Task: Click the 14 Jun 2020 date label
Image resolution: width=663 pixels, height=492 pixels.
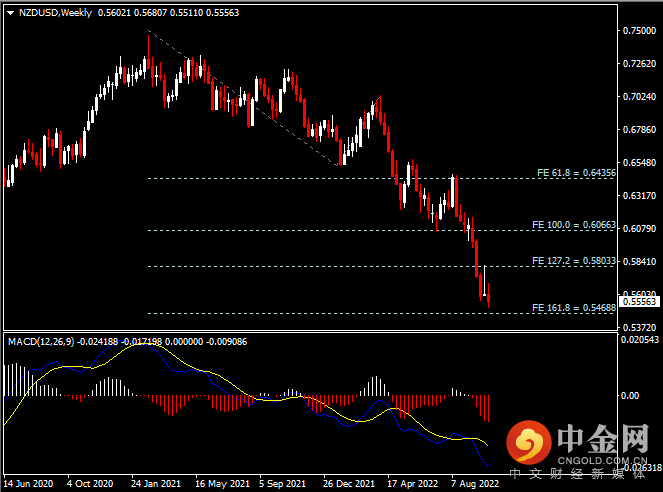Action: 28,484
